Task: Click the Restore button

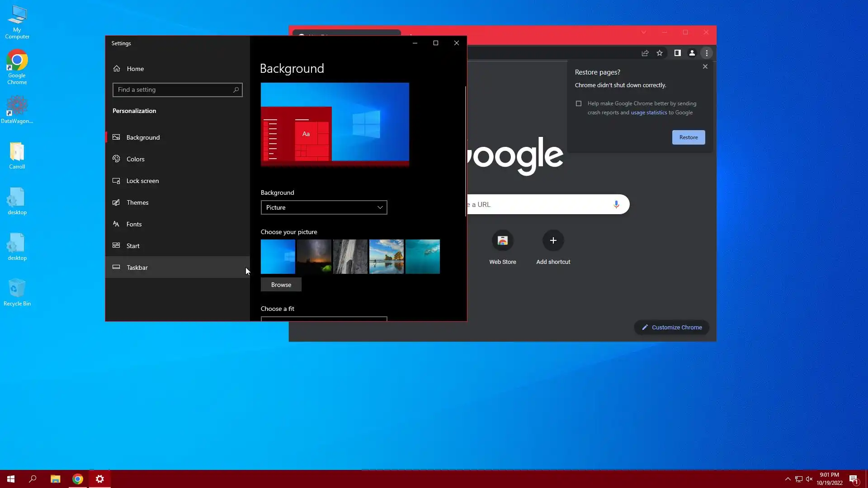Action: coord(688,137)
